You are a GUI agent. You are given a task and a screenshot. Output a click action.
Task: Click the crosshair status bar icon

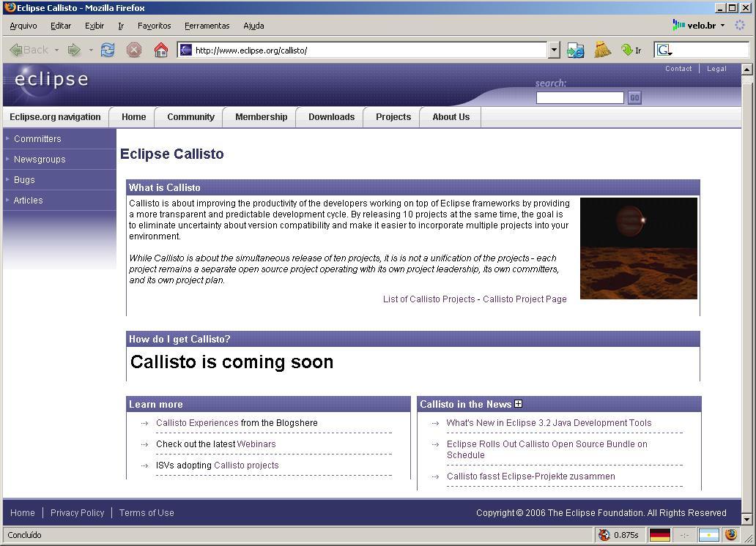click(684, 535)
